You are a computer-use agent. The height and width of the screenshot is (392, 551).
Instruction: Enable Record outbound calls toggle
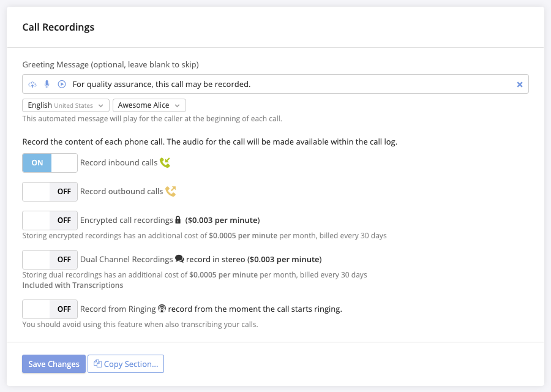pos(50,192)
